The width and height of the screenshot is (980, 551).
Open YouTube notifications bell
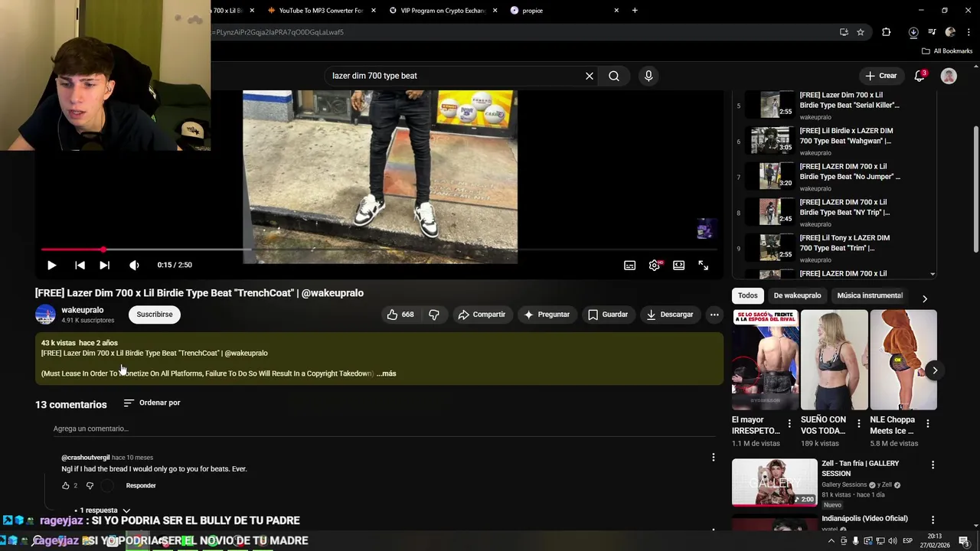[920, 76]
